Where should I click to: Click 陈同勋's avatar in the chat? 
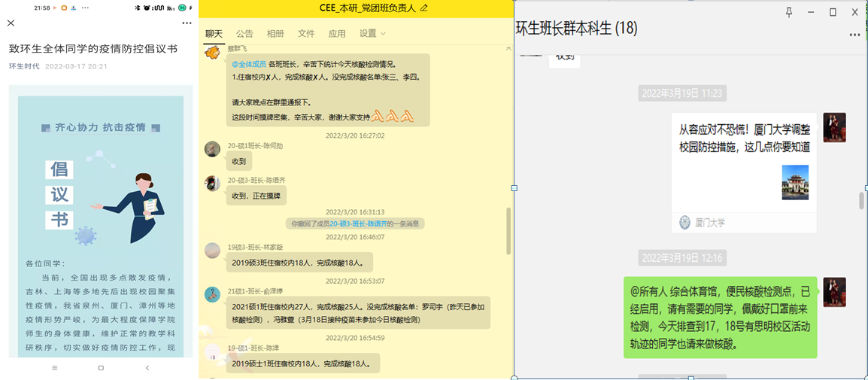pyautogui.click(x=213, y=149)
